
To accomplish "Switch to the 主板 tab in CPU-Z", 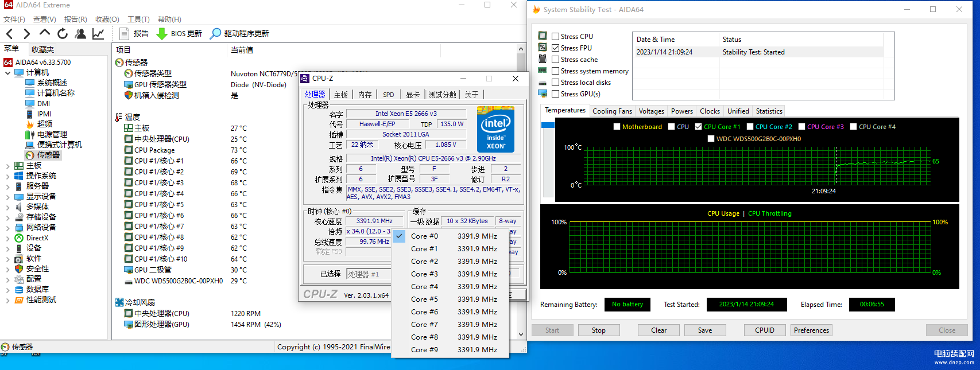I will pyautogui.click(x=341, y=95).
